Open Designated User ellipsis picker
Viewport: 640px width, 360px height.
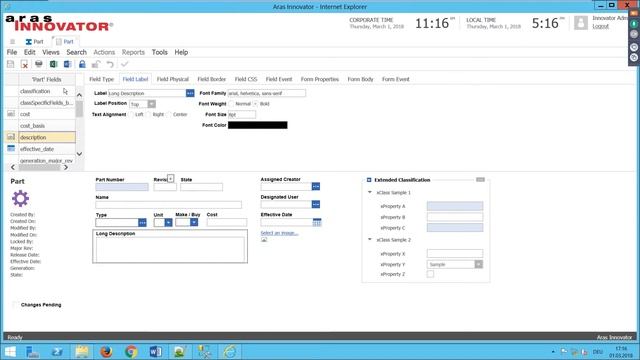pos(316,204)
